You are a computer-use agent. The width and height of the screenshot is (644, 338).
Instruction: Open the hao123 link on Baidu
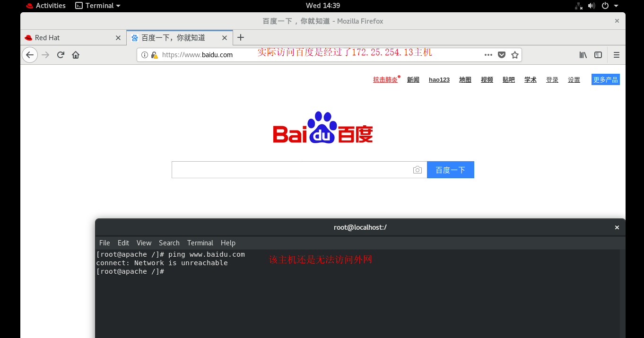tap(439, 79)
